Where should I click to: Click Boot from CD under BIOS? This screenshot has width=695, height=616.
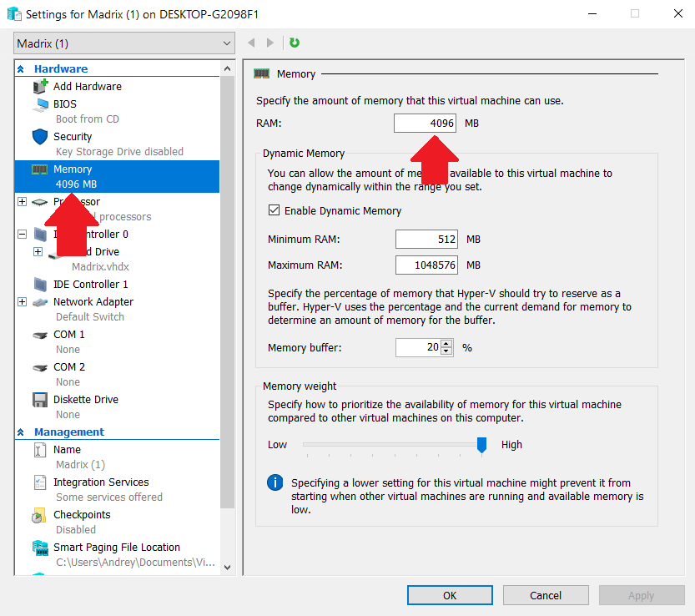(88, 119)
